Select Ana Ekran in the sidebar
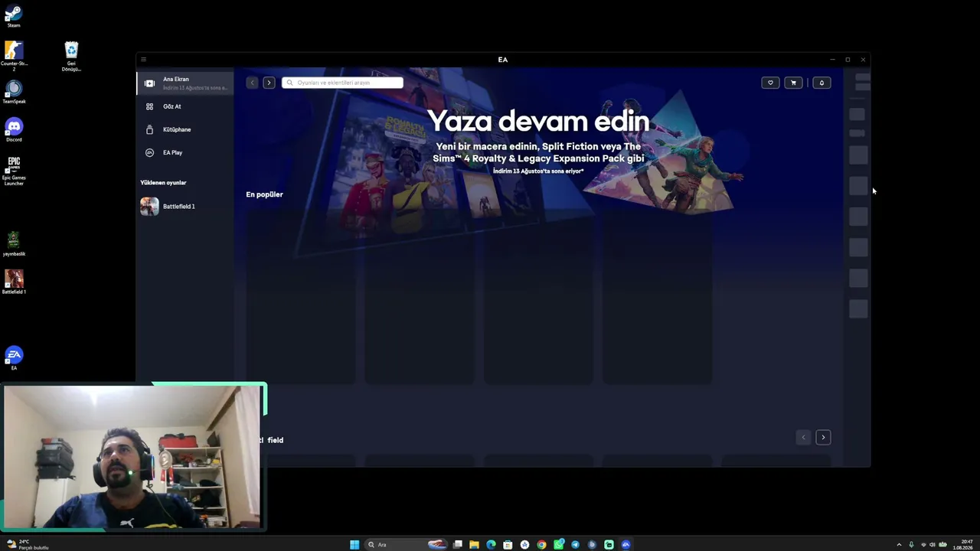980x551 pixels. (185, 83)
